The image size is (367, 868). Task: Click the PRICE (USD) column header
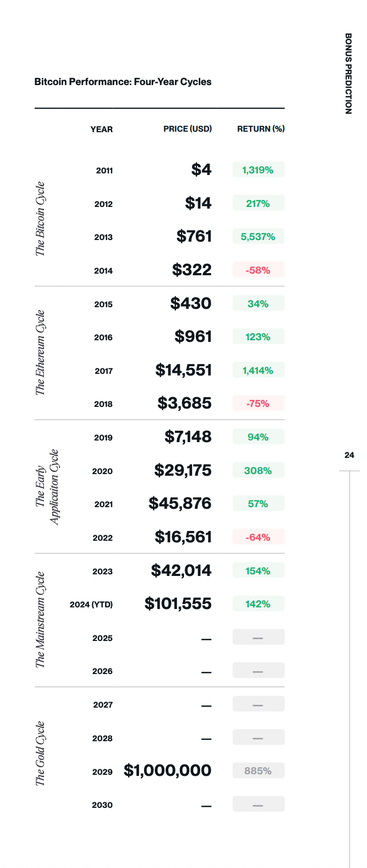point(187,129)
